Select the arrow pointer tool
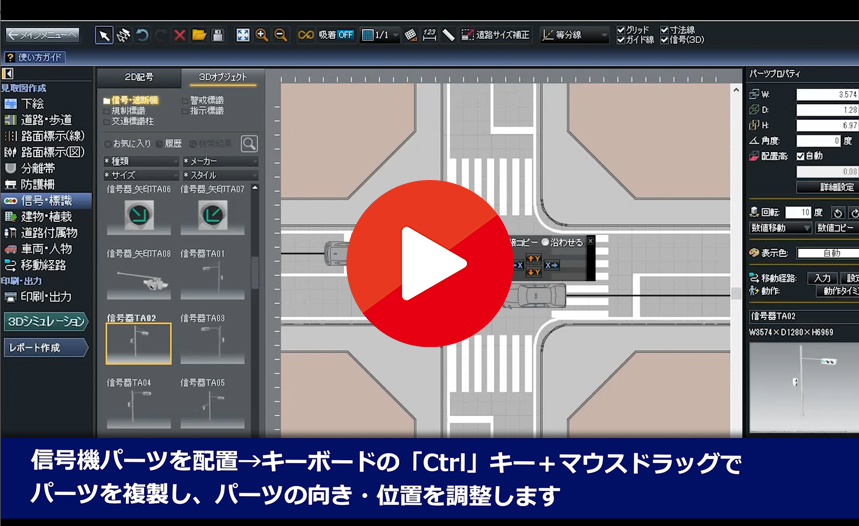The height and width of the screenshot is (526, 859). pos(104,35)
